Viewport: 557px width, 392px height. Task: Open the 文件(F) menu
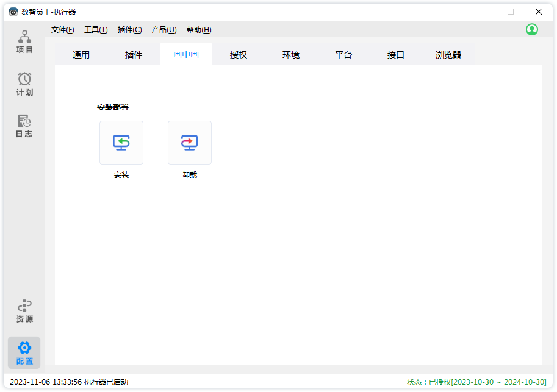[62, 30]
